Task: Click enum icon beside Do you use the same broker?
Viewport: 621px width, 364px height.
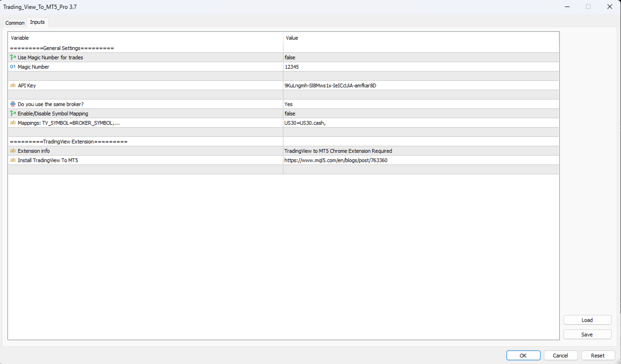Action: pos(13,104)
